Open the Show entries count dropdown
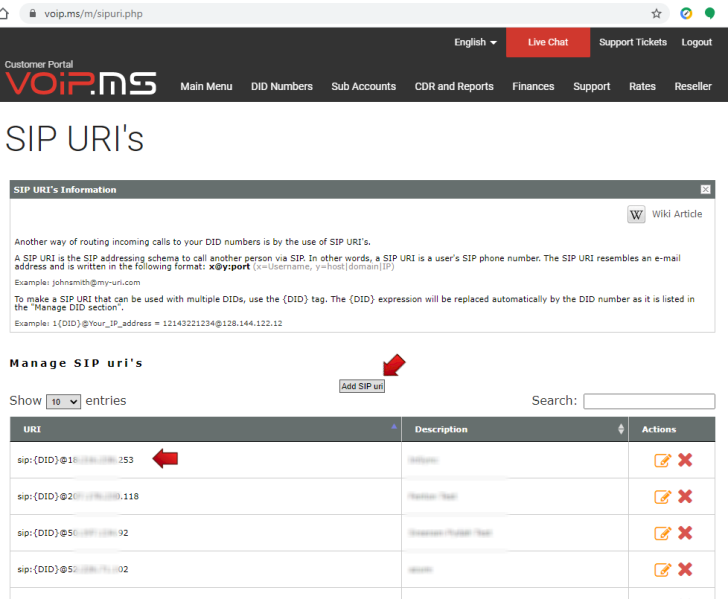 coord(64,402)
